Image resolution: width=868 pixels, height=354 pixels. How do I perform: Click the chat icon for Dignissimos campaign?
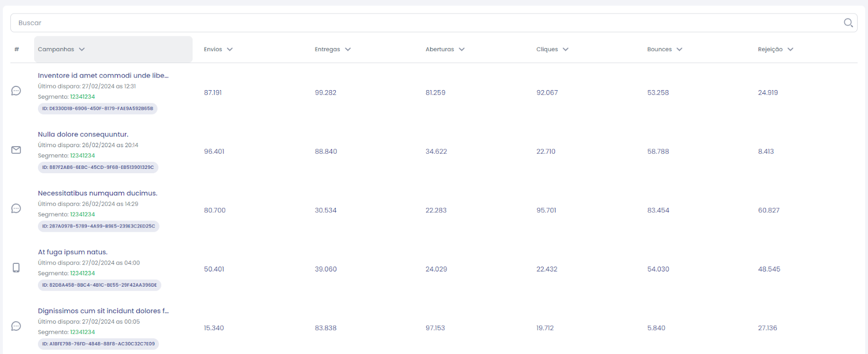tap(16, 326)
